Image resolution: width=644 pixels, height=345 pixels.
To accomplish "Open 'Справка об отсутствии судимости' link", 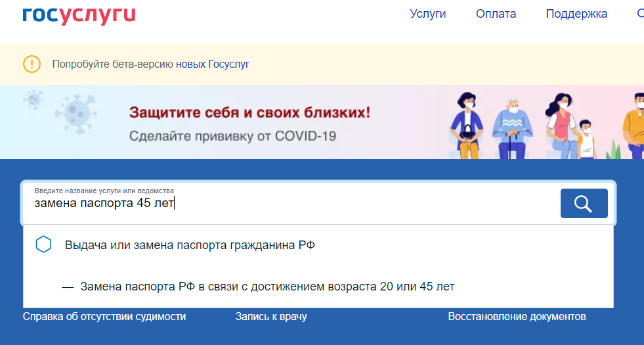I will point(104,317).
